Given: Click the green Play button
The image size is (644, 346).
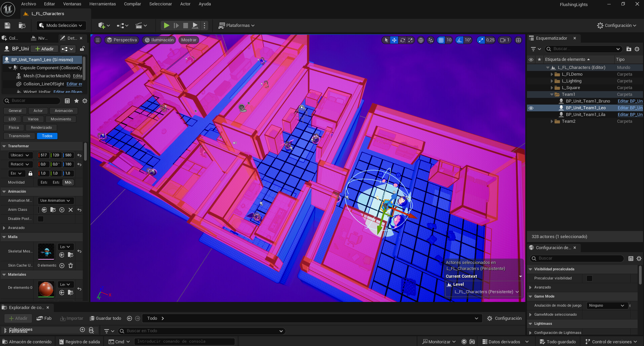Looking at the screenshot, I should [x=166, y=25].
